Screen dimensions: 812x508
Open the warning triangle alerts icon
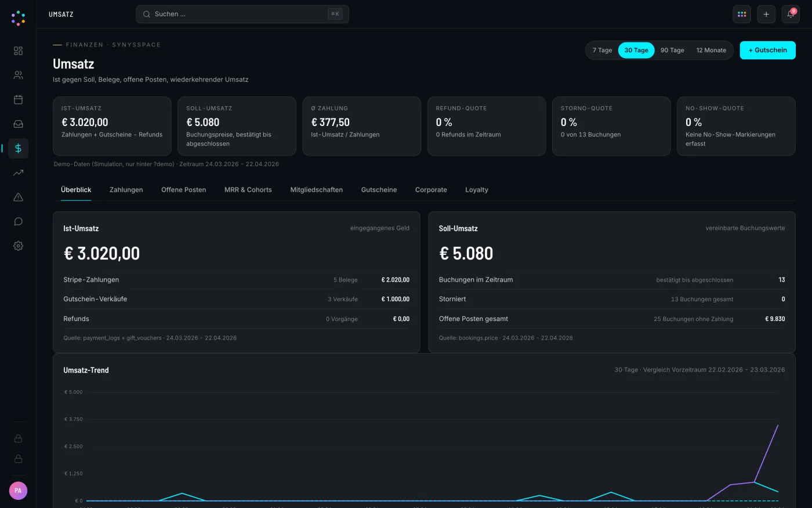[x=18, y=197]
